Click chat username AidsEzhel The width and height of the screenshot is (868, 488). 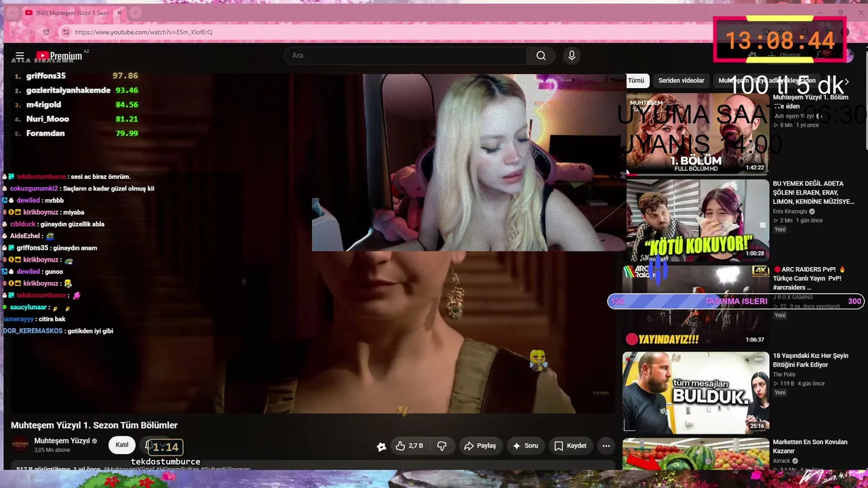coord(25,236)
